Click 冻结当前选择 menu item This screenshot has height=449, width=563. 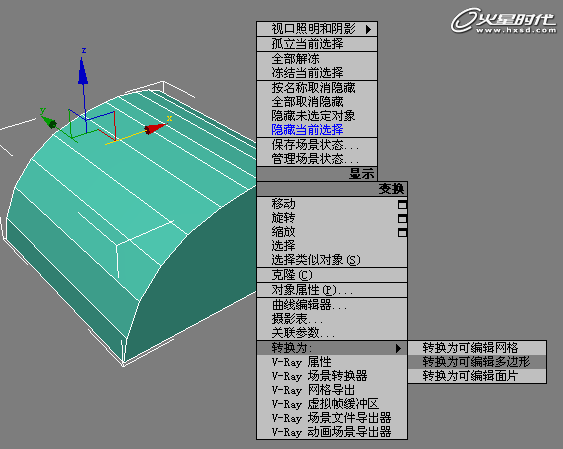pyautogui.click(x=317, y=73)
